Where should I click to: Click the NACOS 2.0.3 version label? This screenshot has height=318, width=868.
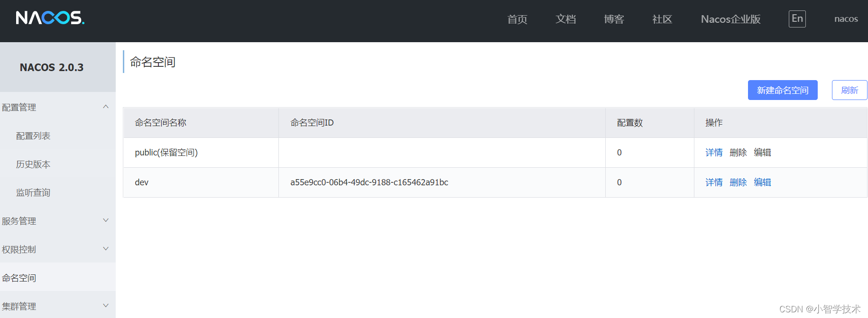click(x=52, y=67)
